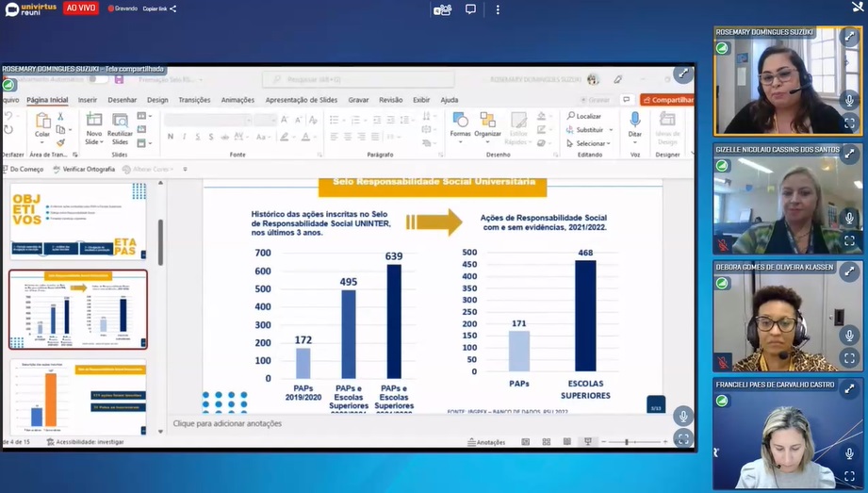Screen dimensions: 868x493
Task: Open the three-dot more options menu
Action: (x=498, y=9)
